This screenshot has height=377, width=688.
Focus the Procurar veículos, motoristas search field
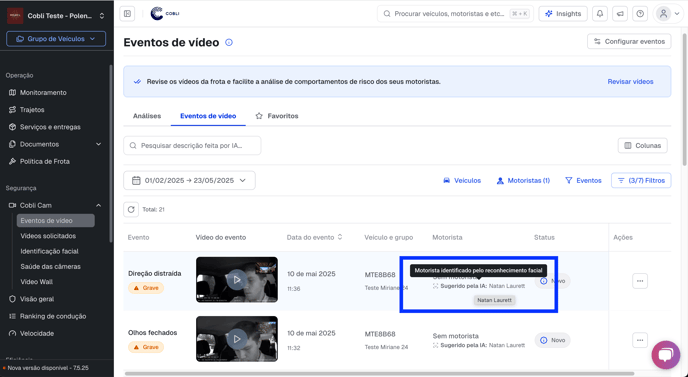(x=455, y=14)
